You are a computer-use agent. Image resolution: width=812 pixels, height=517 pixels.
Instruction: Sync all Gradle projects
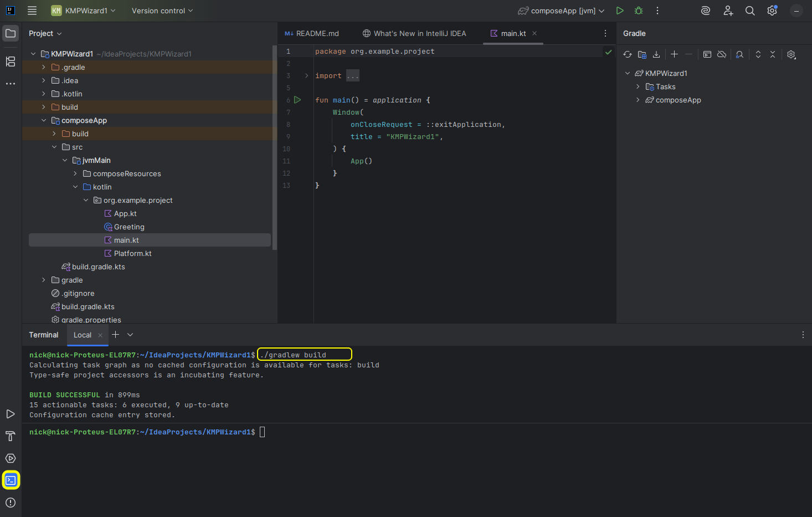tap(628, 54)
